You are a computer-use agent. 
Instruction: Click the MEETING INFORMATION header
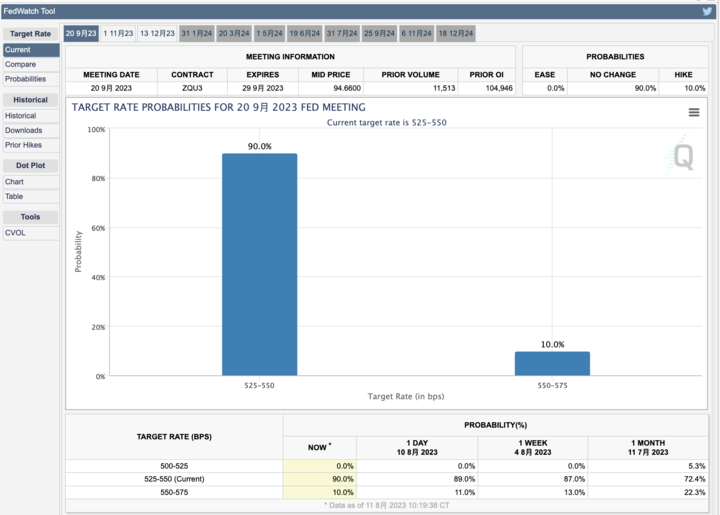pyautogui.click(x=290, y=57)
